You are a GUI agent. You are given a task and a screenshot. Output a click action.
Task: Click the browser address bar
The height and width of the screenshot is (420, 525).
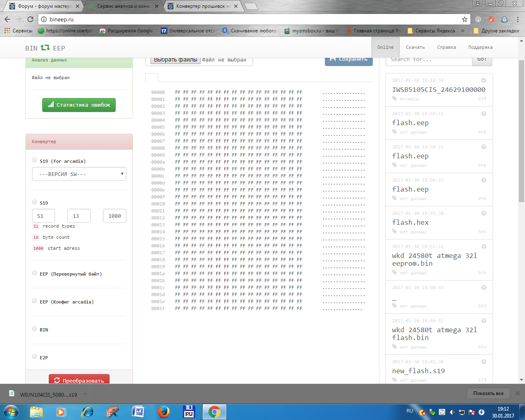254,19
